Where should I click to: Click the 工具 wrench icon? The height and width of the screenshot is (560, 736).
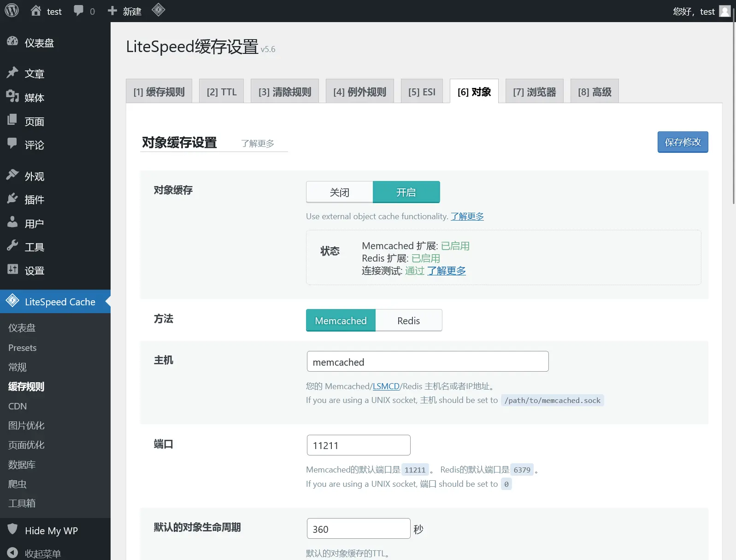coord(12,246)
